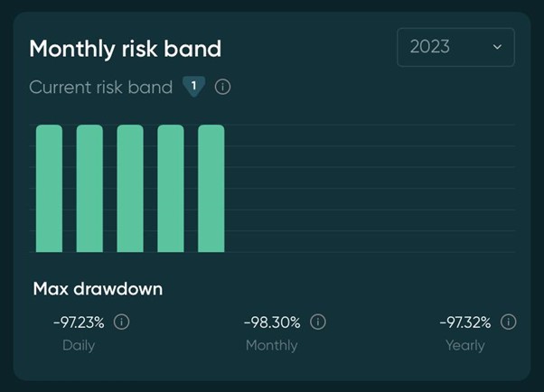Image resolution: width=544 pixels, height=392 pixels.
Task: Click the -97.32% drawdown value
Action: (x=465, y=322)
